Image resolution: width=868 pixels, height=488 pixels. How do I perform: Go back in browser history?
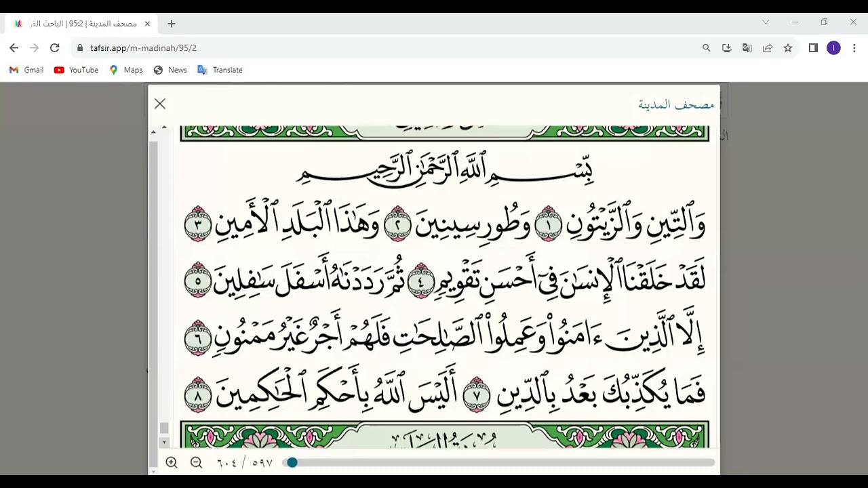[14, 48]
